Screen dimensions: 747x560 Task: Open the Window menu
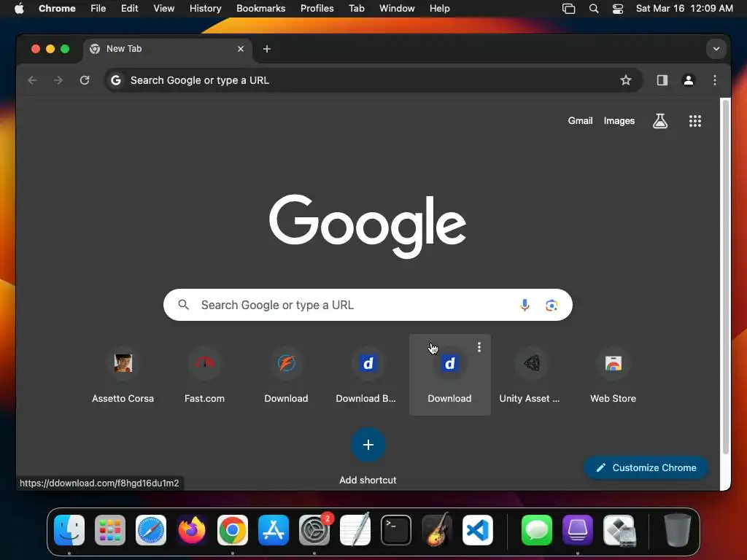point(397,9)
